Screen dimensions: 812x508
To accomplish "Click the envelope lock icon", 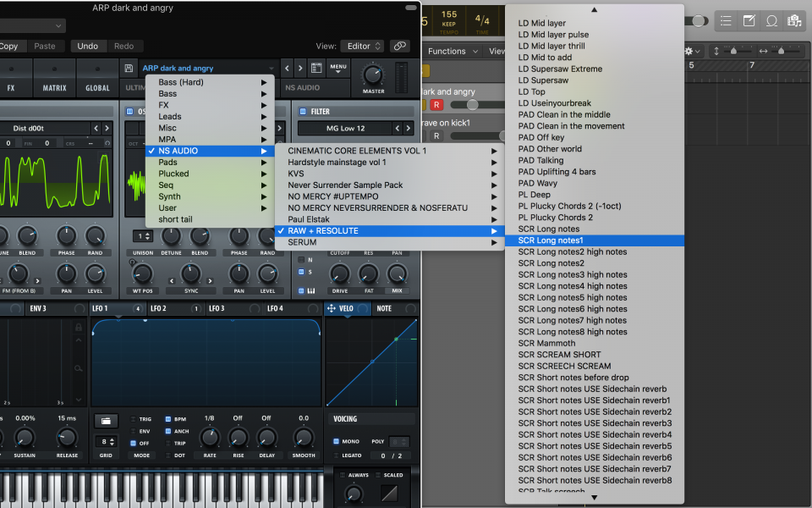I will [x=78, y=327].
